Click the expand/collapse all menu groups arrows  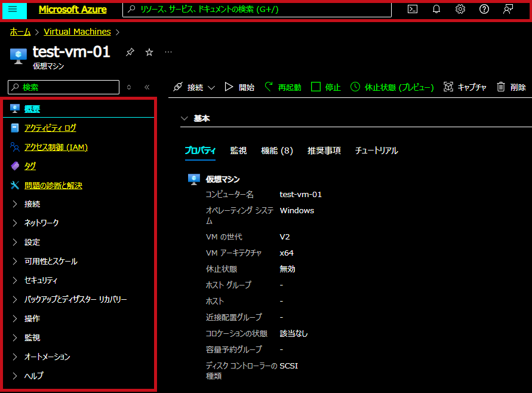pos(129,87)
